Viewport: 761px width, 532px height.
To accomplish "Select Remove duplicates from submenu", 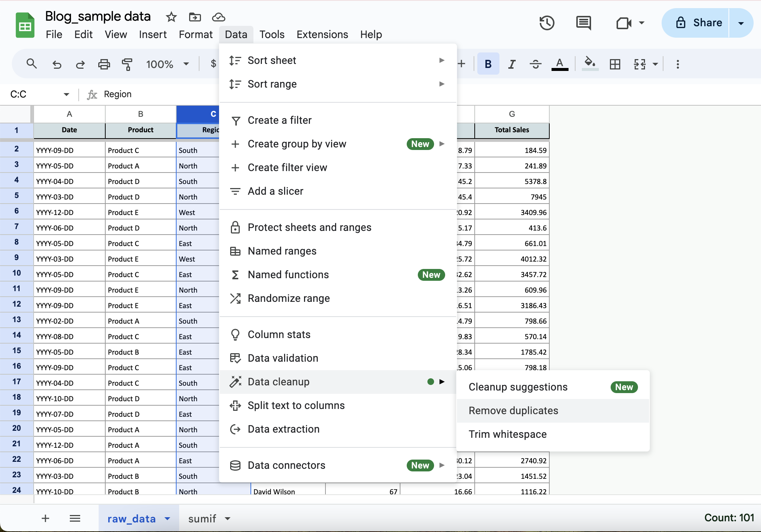I will click(x=513, y=411).
